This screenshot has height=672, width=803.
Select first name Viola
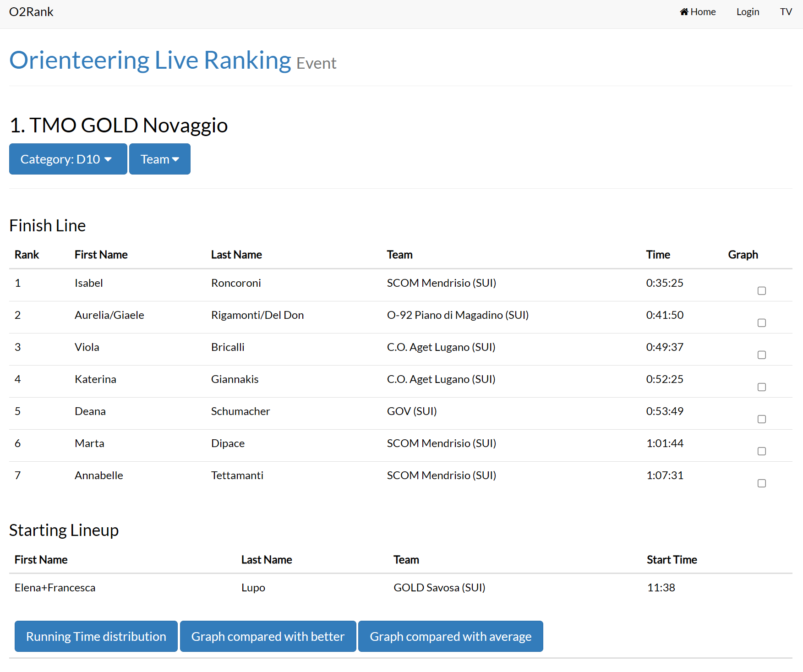click(x=87, y=347)
